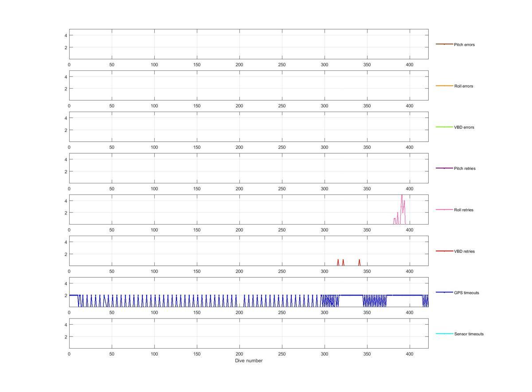Click the brown Pitch errors legend line
The width and height of the screenshot is (532, 392).
coord(444,44)
